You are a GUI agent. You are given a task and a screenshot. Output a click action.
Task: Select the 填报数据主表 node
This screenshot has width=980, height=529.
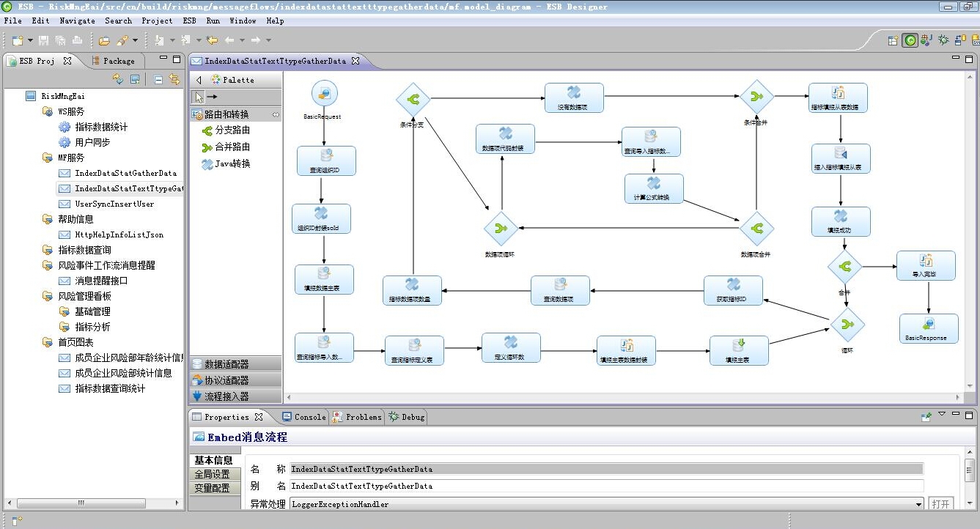[324, 279]
